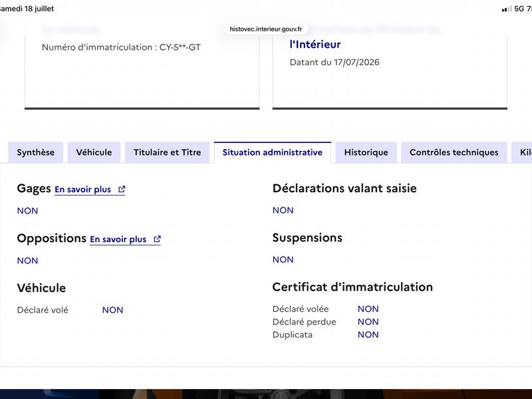Switch to the Véhicule tab

pyautogui.click(x=94, y=152)
